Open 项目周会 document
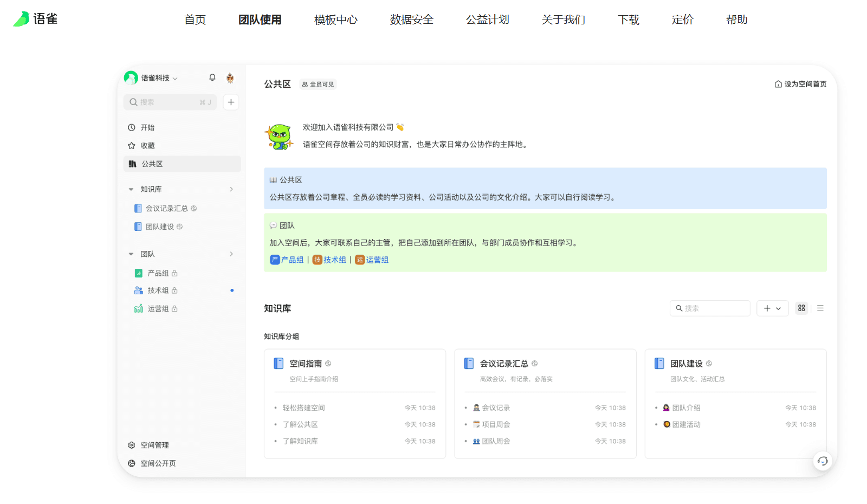This screenshot has width=867, height=504. (491, 424)
